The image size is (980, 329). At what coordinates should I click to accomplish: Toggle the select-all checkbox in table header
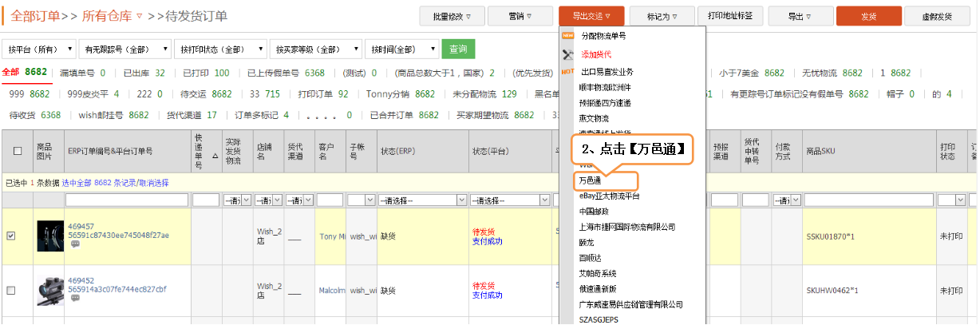click(x=18, y=151)
